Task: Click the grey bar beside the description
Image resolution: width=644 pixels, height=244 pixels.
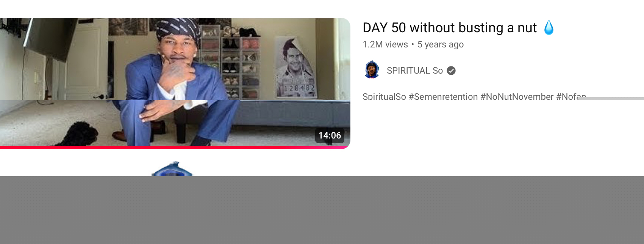Action: (611, 99)
